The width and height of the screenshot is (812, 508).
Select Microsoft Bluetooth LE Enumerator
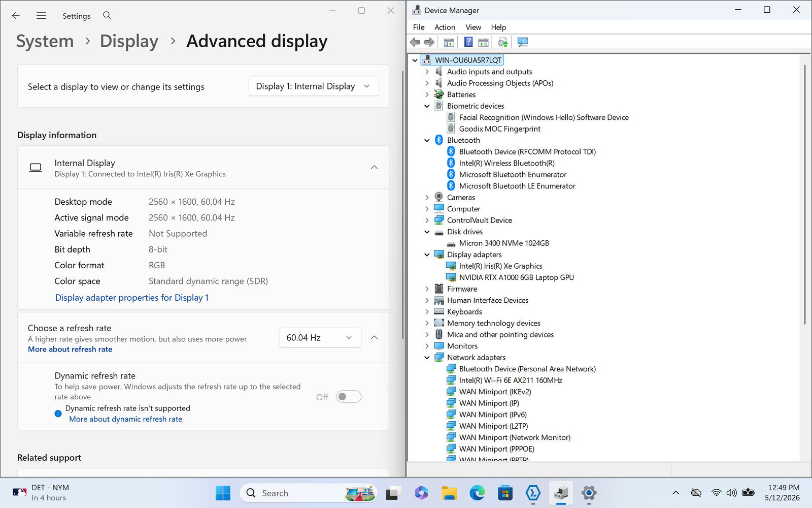[517, 186]
